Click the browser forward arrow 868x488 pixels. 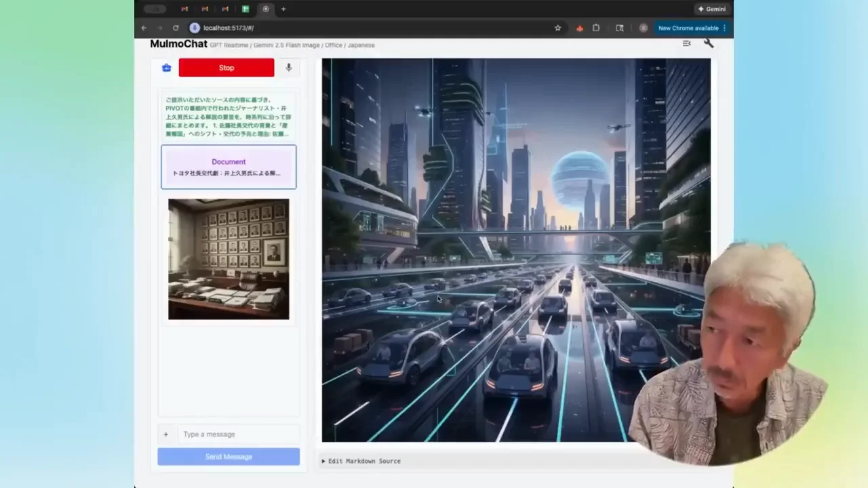(160, 28)
